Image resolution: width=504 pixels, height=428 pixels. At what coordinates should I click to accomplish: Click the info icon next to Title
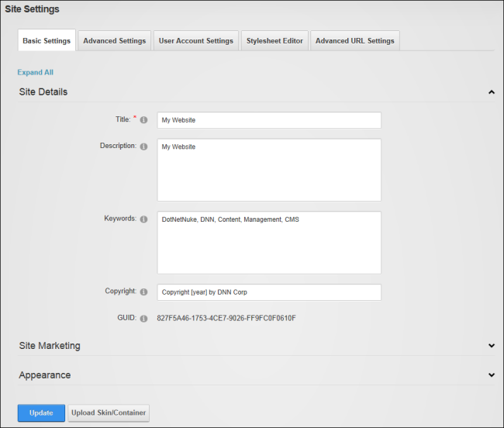pyautogui.click(x=143, y=120)
